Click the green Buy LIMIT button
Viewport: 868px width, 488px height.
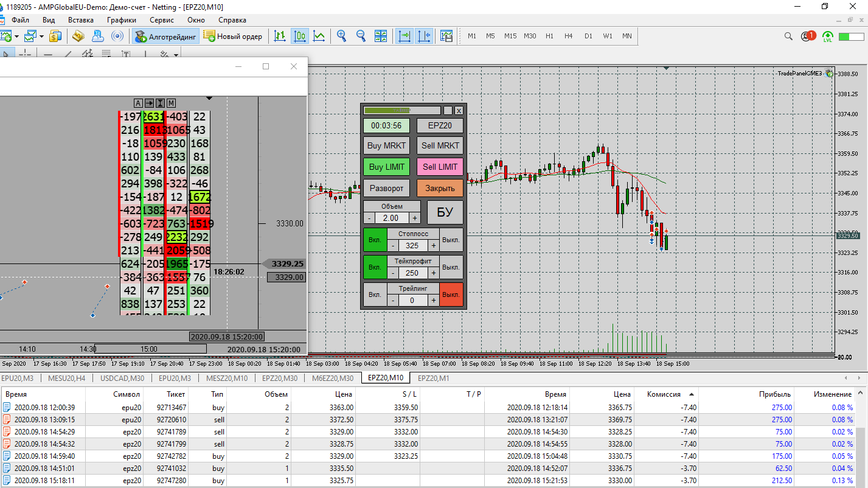coord(386,167)
